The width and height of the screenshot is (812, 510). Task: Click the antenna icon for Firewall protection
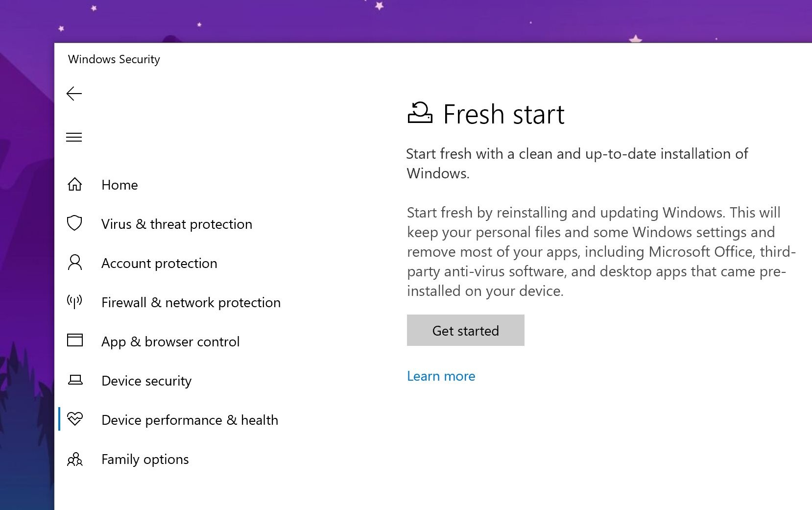point(74,301)
